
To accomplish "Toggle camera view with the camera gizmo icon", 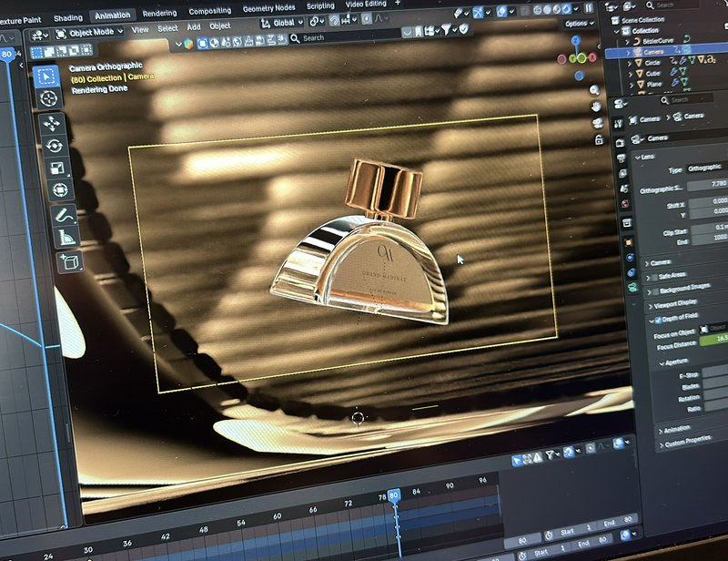I will coord(598,123).
